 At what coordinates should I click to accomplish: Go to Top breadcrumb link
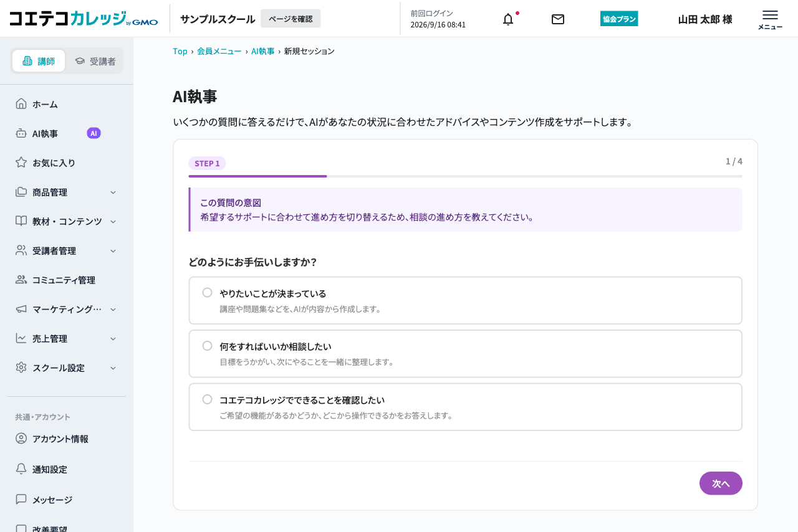pyautogui.click(x=180, y=51)
